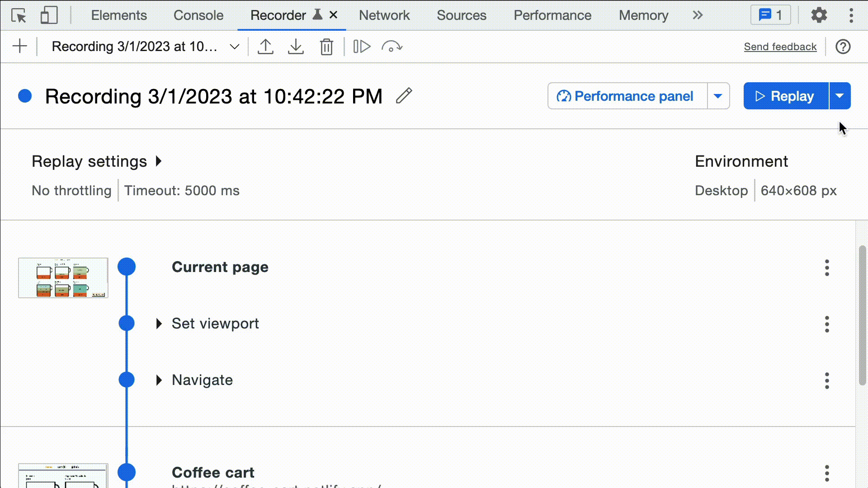Click the Send feedback link
The image size is (868, 488).
click(780, 46)
